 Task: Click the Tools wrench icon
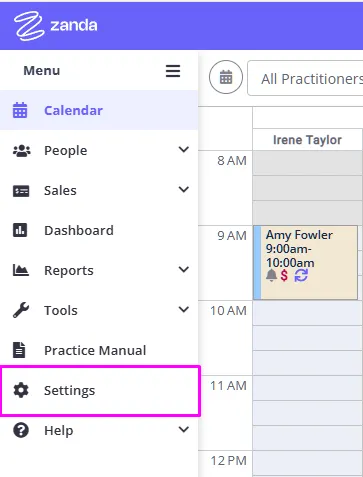(21, 310)
